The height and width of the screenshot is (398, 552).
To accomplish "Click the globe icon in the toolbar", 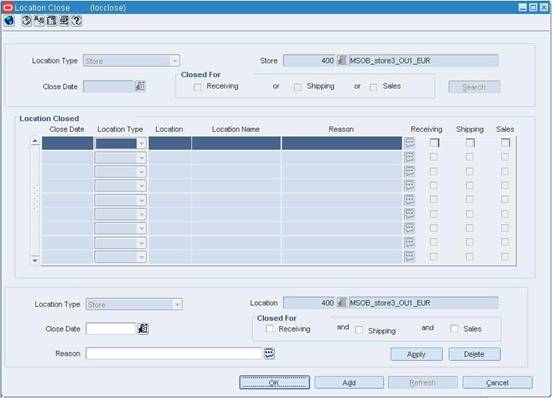I will [9, 21].
